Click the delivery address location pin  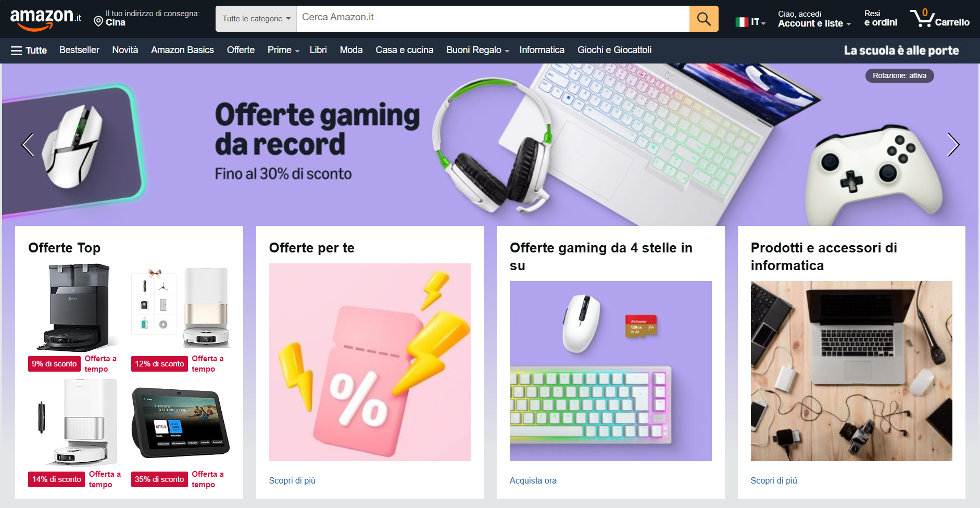[98, 21]
